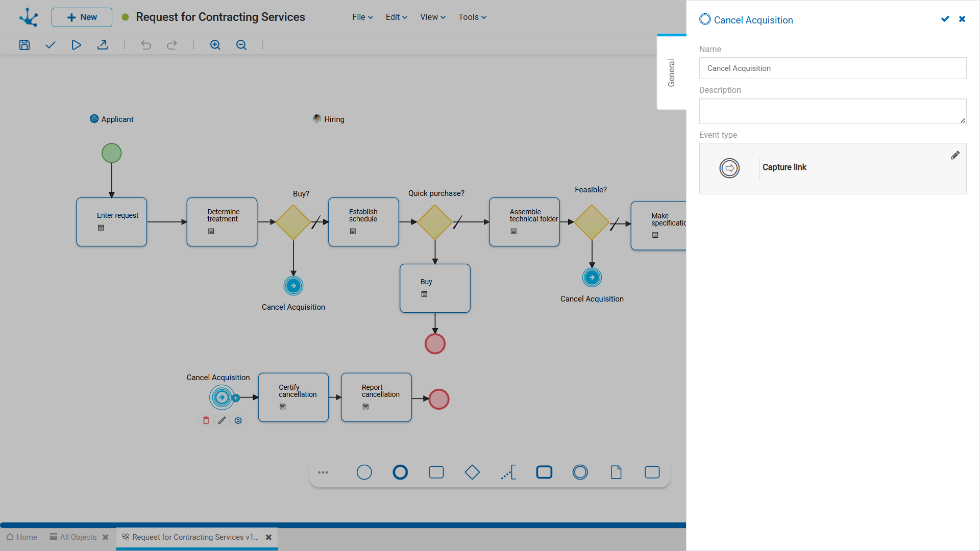Select the subprocess thick rectangle in palette
This screenshot has height=551, width=980.
click(544, 472)
